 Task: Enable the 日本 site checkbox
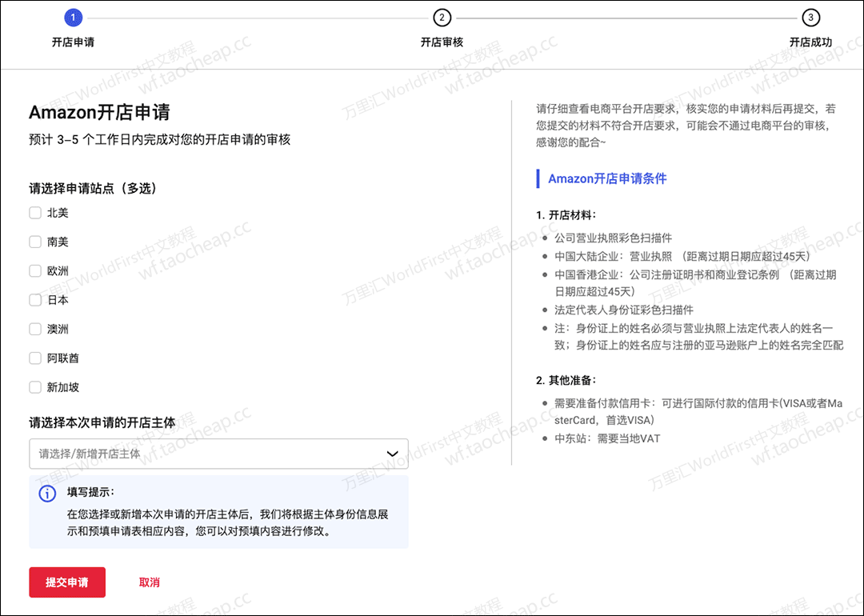click(35, 300)
